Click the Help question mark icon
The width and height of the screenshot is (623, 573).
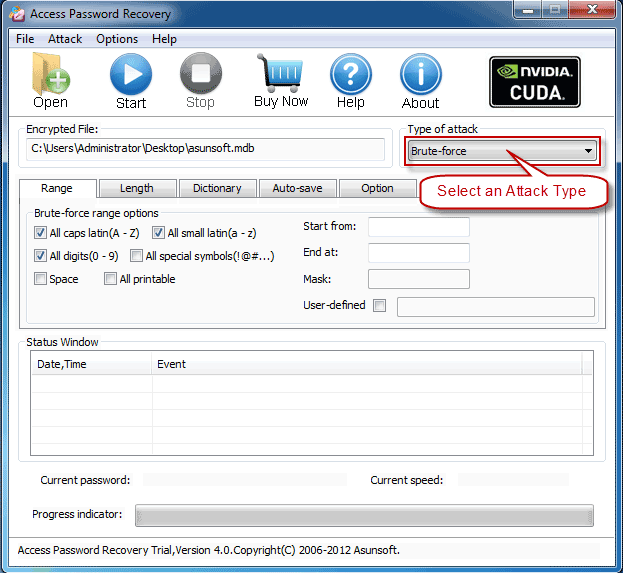(350, 74)
